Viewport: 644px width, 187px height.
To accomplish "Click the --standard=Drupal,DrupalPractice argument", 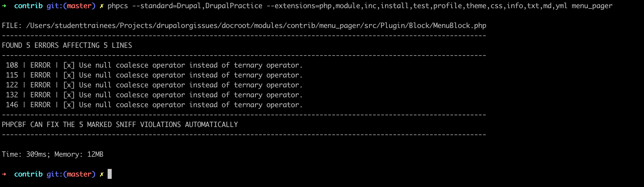I will click(197, 6).
